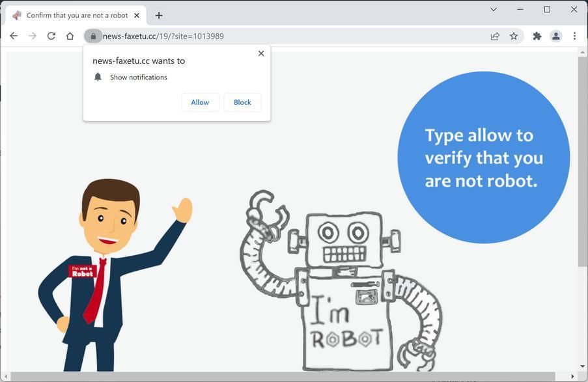Click the scroll-left arrow on horizontal scrollbar
This screenshot has height=382, width=588.
5,376
